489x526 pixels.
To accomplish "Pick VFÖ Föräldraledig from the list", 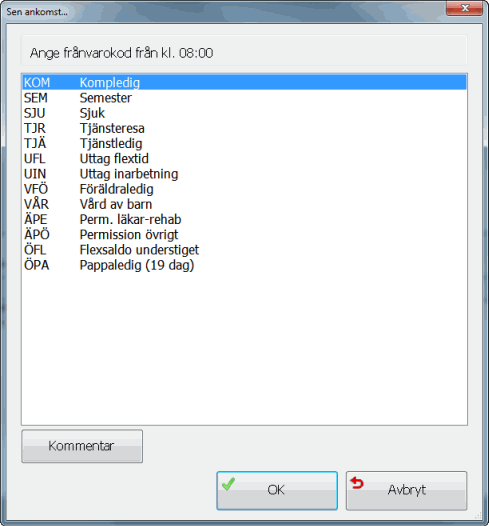I will tap(244, 189).
